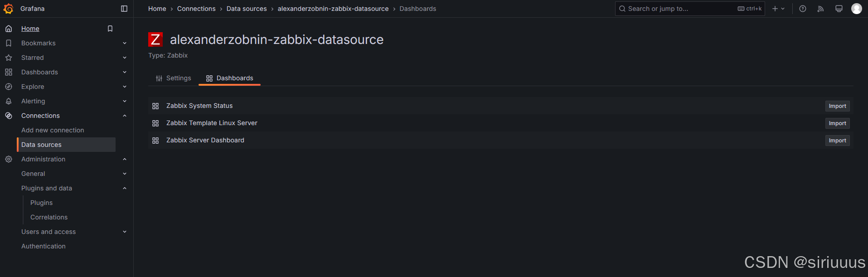Click the icon beside Zabbix System Status

pos(155,106)
